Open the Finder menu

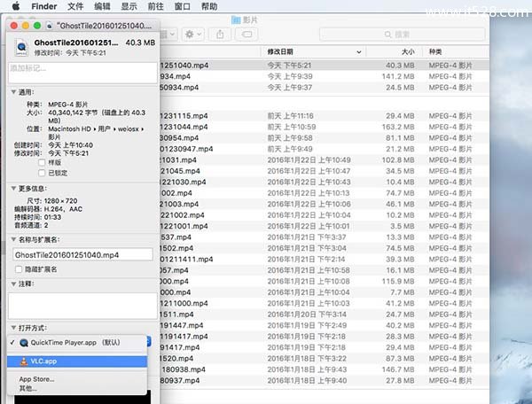tap(43, 6)
